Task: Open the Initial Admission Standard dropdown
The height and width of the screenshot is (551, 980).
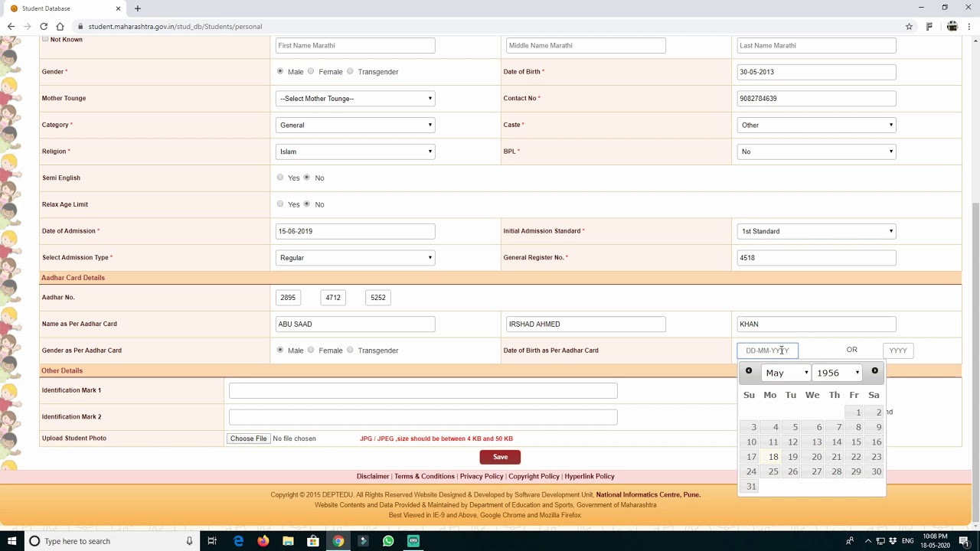Action: pyautogui.click(x=816, y=231)
